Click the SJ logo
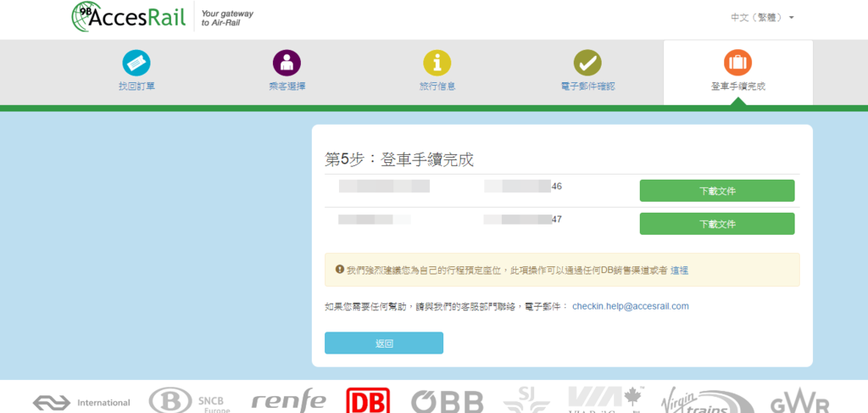 tap(526, 400)
